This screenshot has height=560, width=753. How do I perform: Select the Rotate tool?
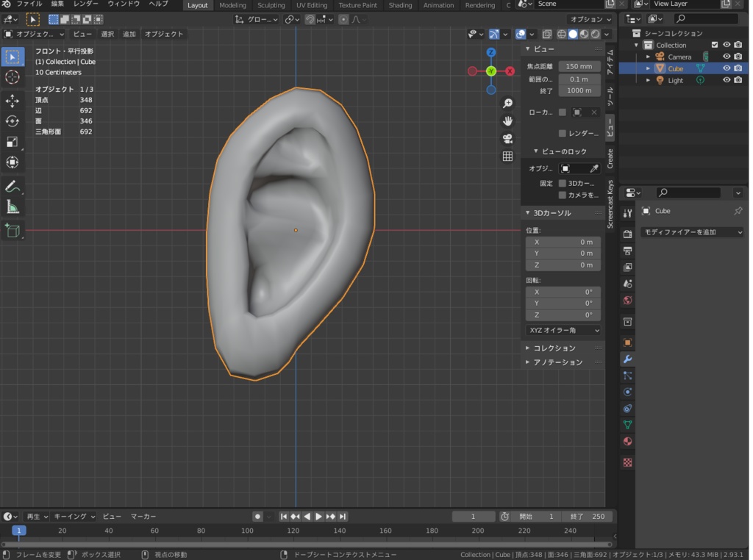[13, 121]
